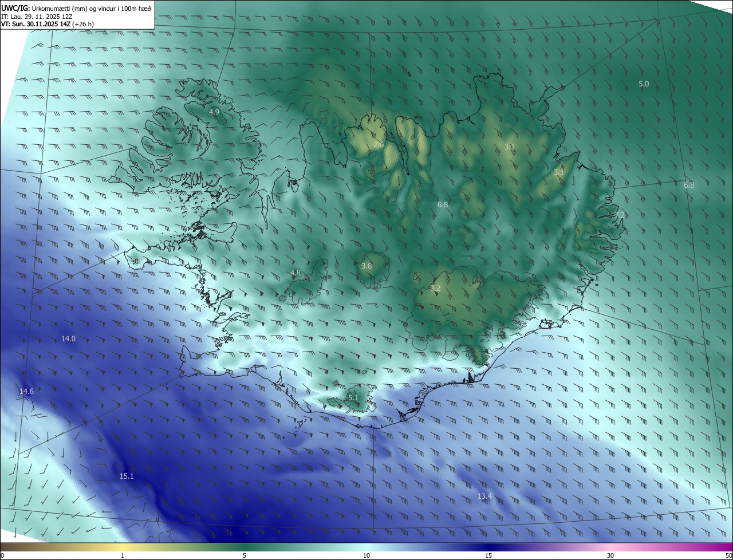This screenshot has height=560, width=733.
Task: Click the 15.1 value label on the map
Action: pos(127,476)
